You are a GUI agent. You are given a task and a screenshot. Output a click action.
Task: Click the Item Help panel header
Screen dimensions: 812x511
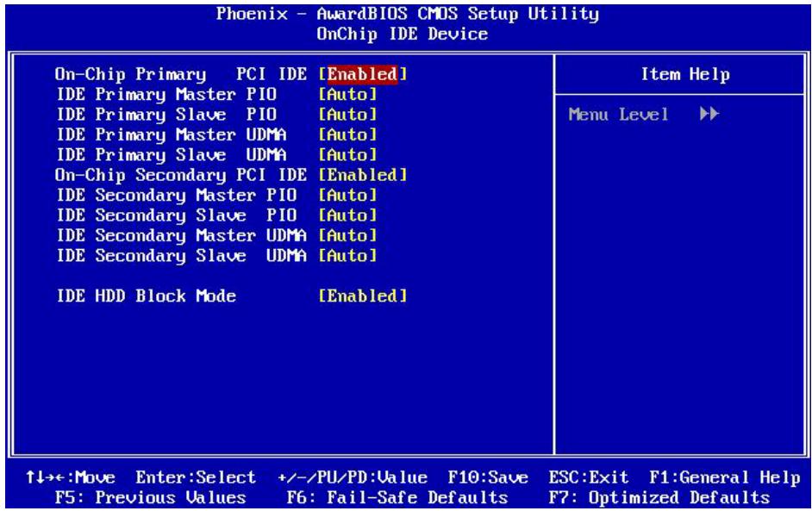685,75
